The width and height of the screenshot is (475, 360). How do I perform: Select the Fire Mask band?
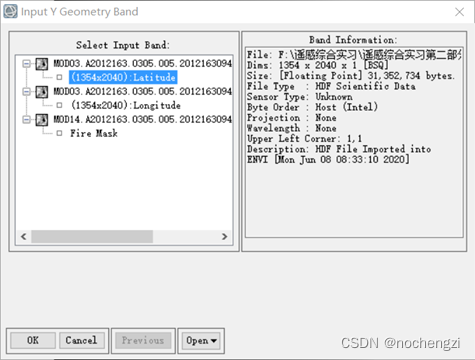pos(94,133)
